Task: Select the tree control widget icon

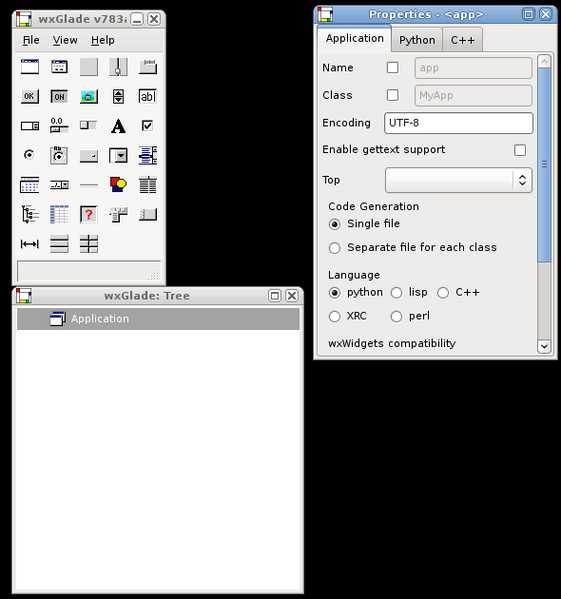Action: [29, 214]
